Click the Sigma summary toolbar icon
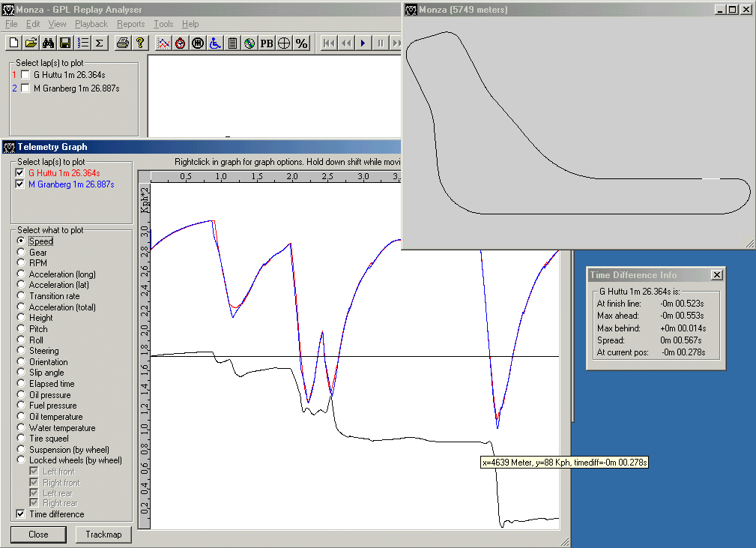The width and height of the screenshot is (756, 548). tap(99, 43)
